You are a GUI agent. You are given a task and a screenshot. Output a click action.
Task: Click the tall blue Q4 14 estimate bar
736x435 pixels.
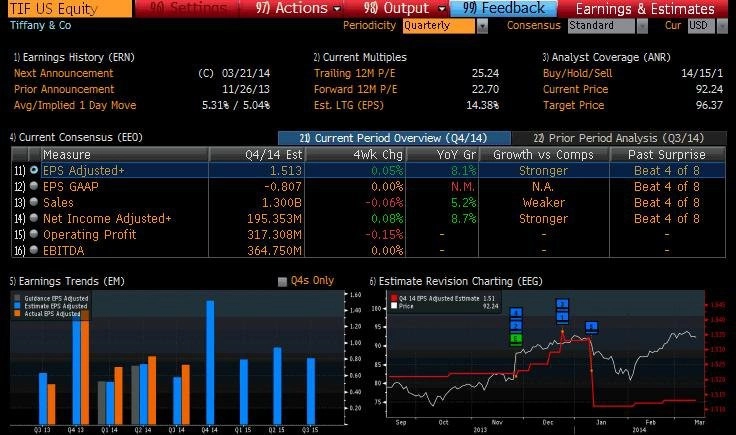pos(210,362)
